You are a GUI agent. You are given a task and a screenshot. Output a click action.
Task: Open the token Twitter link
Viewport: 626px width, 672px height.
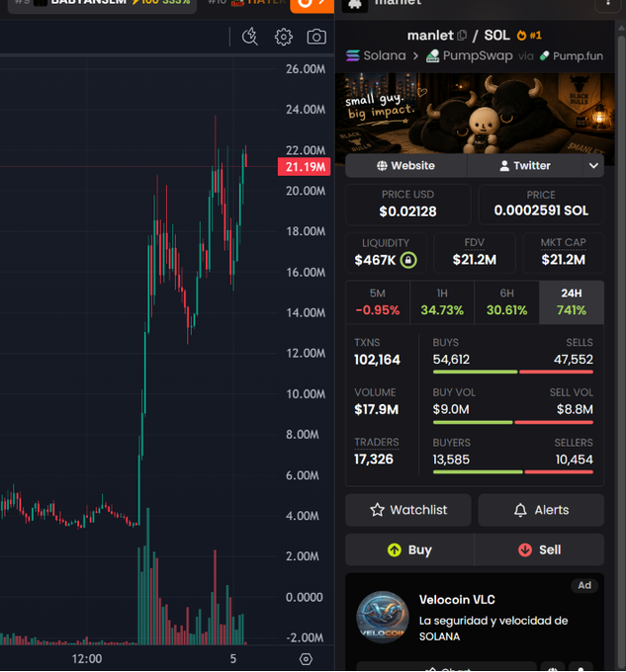coord(525,165)
